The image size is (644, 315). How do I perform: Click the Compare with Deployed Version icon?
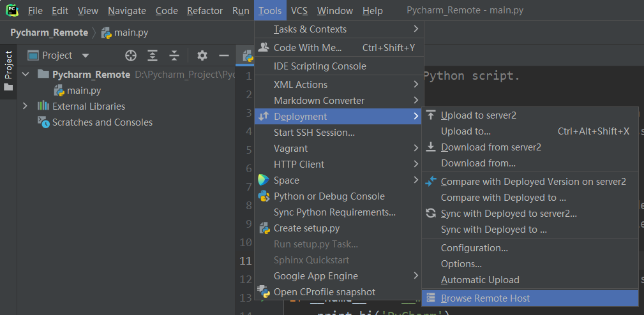(x=431, y=181)
